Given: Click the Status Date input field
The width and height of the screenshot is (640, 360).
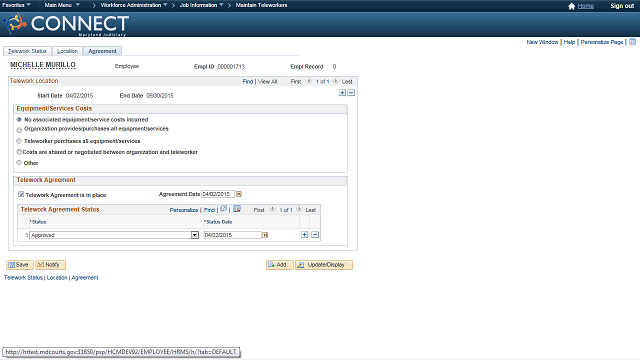Looking at the screenshot, I should tap(233, 235).
